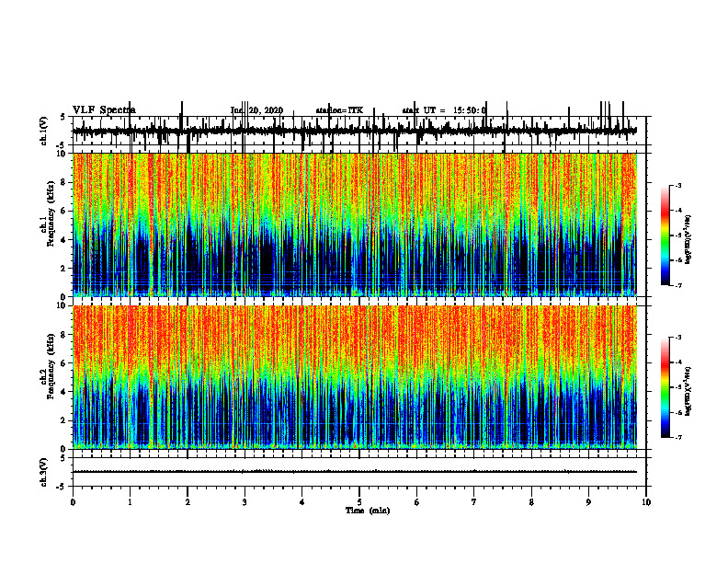This screenshot has width=728, height=563.
Task: Click the log(PSD) unit label beside ch.1 colorbar
Action: point(688,240)
